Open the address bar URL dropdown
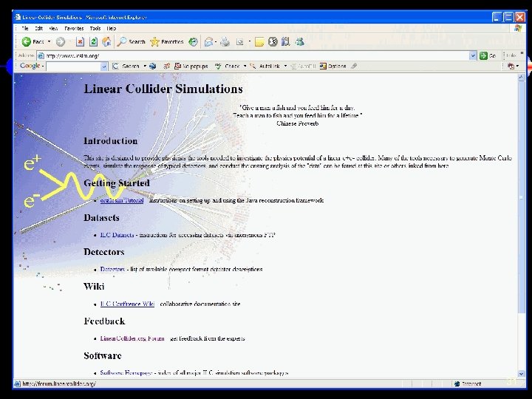532x399 pixels. pyautogui.click(x=473, y=55)
